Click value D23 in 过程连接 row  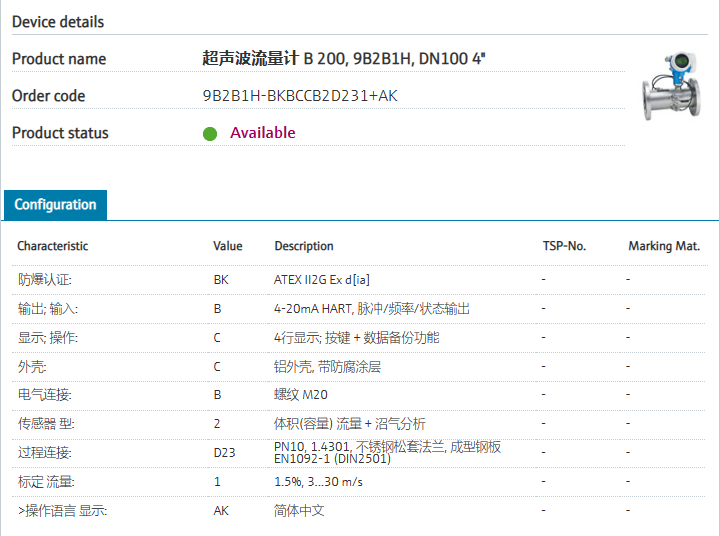(x=224, y=452)
